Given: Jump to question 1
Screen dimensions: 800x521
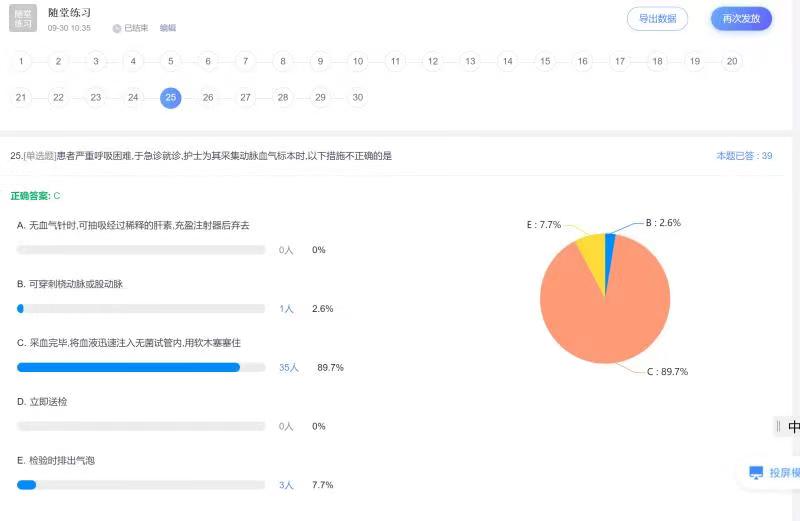Looking at the screenshot, I should (21, 62).
